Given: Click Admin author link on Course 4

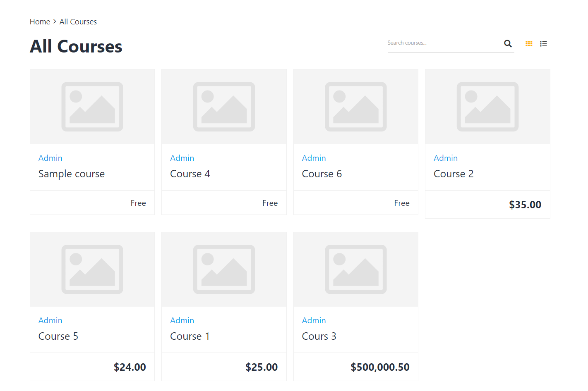Looking at the screenshot, I should tap(182, 158).
